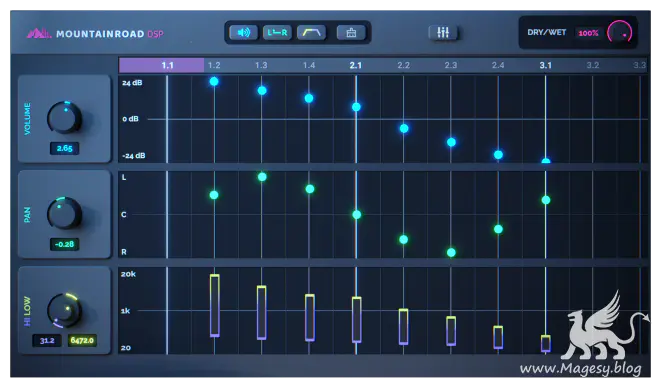The image size is (660, 386).
Task: Select step 2.1 in the timeline
Action: (x=356, y=65)
